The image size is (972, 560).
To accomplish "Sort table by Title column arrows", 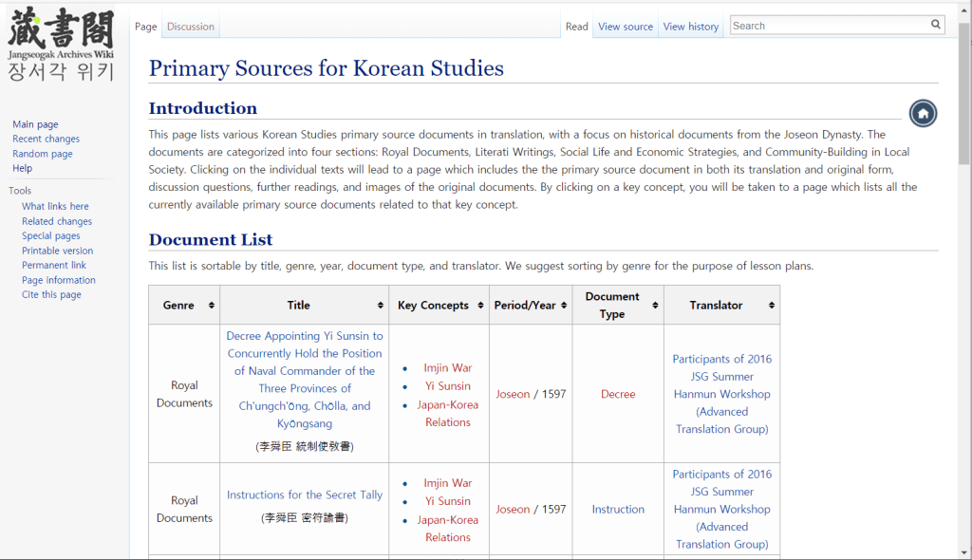I will pyautogui.click(x=381, y=306).
